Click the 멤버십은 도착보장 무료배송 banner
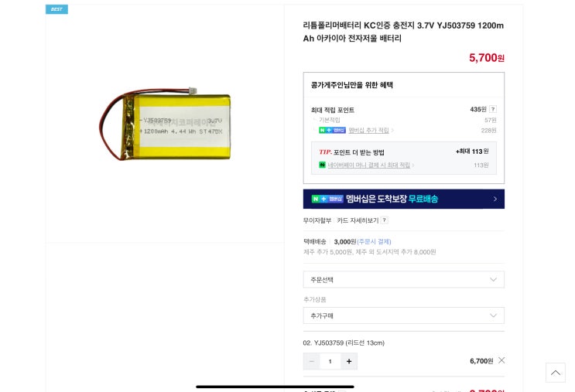575x392 pixels. (x=403, y=199)
